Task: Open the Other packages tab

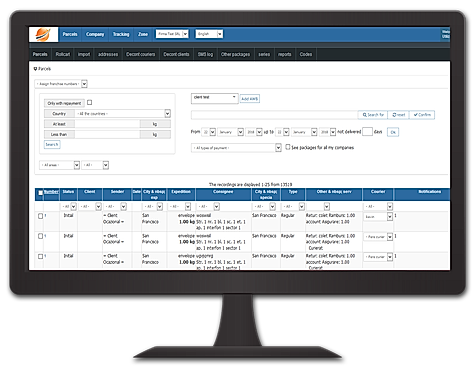Action: 235,54
